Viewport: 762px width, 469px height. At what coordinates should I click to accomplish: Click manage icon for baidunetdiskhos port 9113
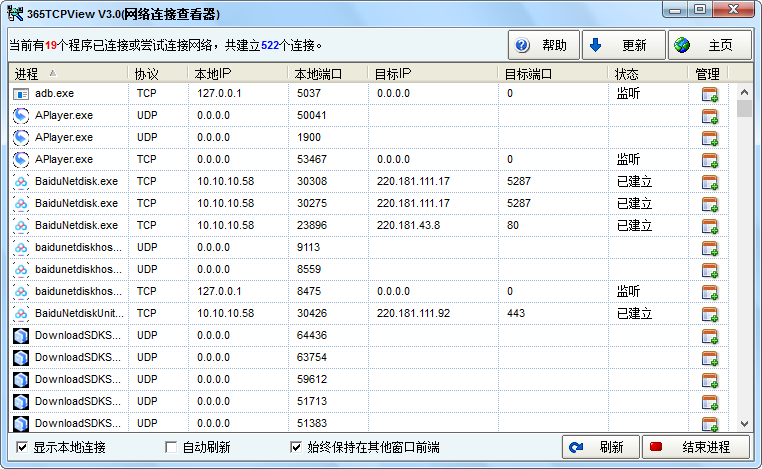tap(710, 248)
